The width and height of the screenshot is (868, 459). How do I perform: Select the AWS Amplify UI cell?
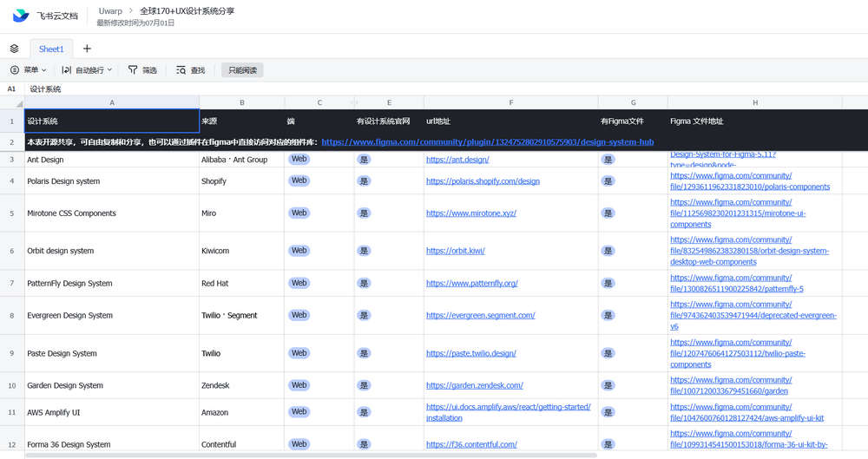pyautogui.click(x=112, y=412)
